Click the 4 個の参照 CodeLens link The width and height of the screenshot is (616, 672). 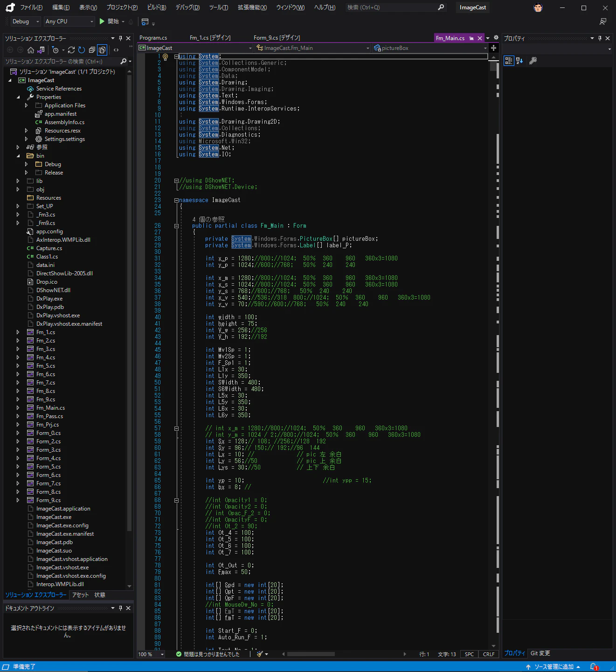click(208, 219)
